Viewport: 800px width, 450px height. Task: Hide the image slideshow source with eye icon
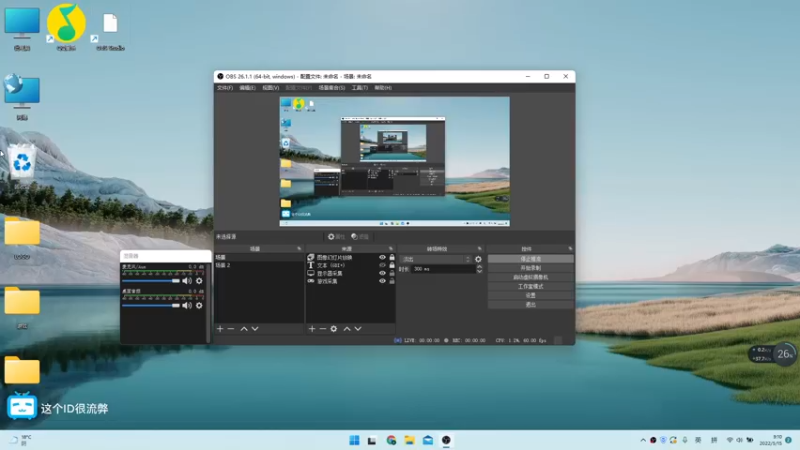pyautogui.click(x=382, y=257)
